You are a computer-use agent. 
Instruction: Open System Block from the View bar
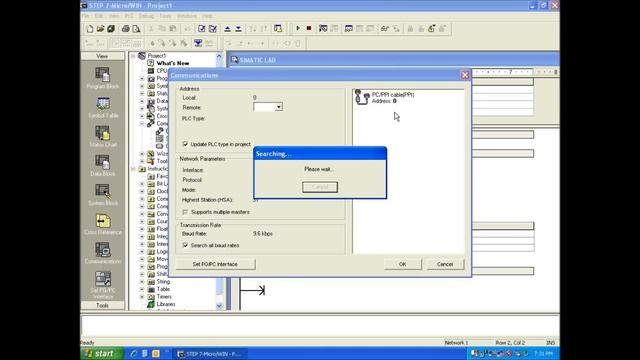(103, 195)
